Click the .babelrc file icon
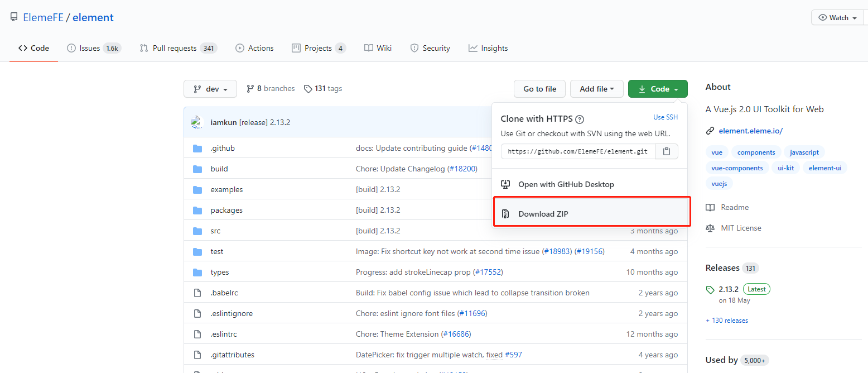 [197, 293]
